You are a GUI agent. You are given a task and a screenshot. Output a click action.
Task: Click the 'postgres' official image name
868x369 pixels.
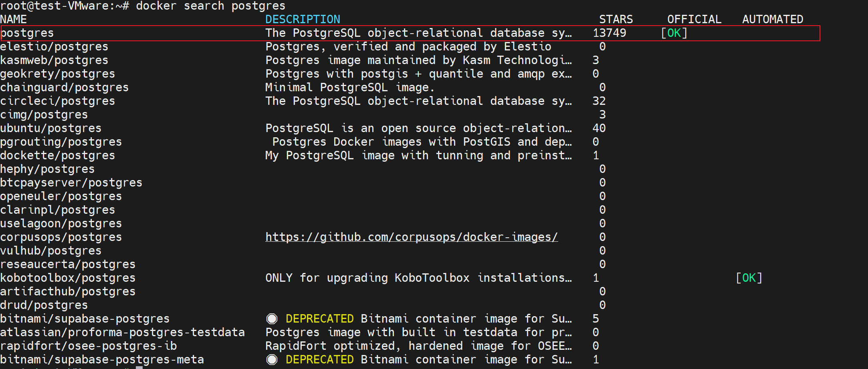click(x=27, y=33)
